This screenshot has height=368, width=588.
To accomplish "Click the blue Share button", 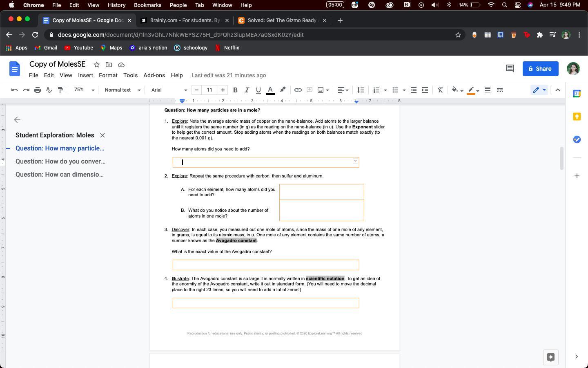I will (540, 69).
